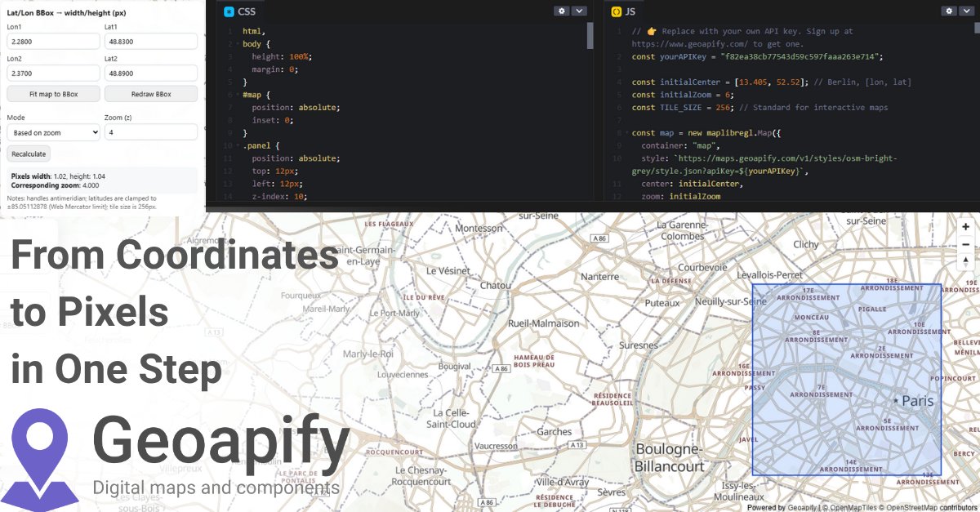Image resolution: width=980 pixels, height=512 pixels.
Task: Expand the JS panel chevron menu
Action: pyautogui.click(x=967, y=11)
